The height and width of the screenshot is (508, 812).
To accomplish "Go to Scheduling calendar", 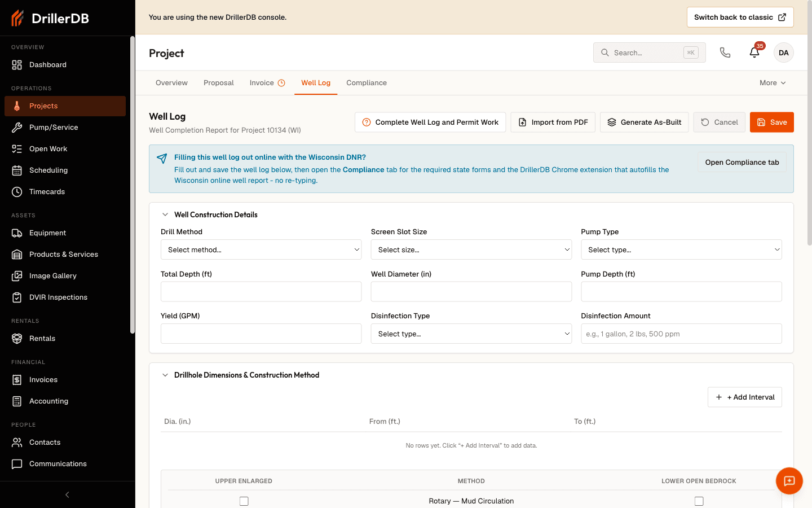I will pyautogui.click(x=65, y=170).
